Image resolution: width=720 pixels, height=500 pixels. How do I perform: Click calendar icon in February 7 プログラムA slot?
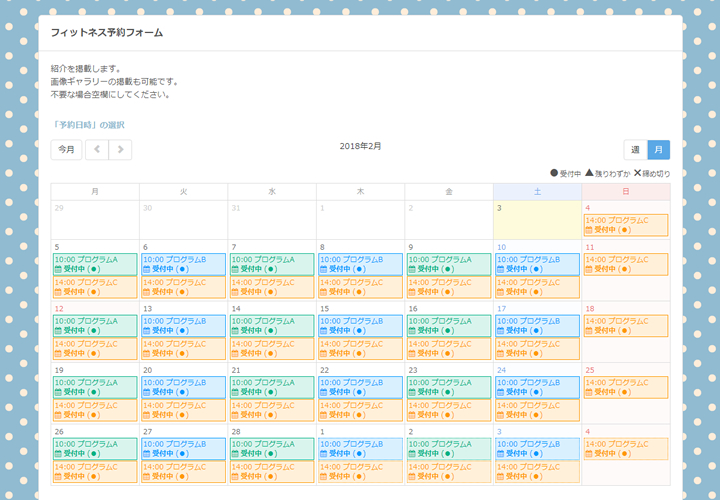click(236, 269)
